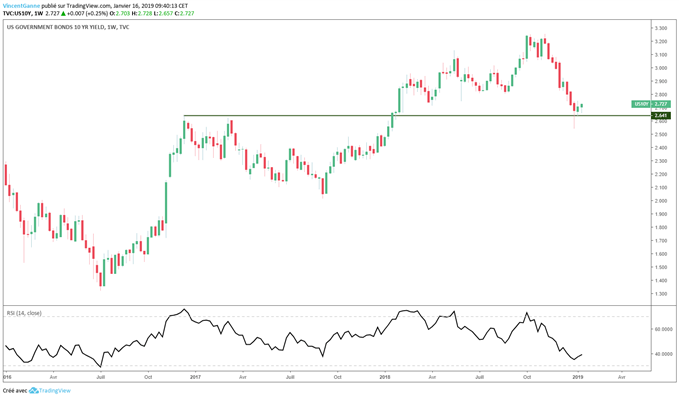Click the green up-arrow change indicator

(63, 13)
